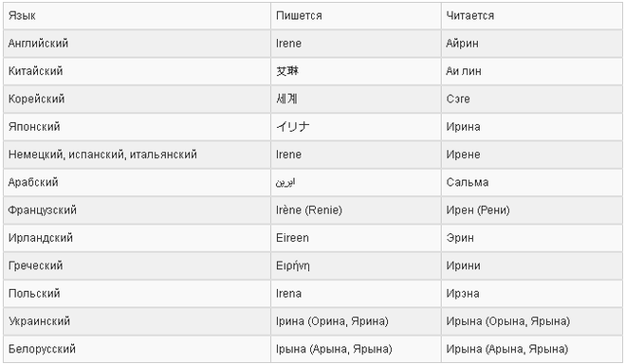625x364 pixels.
Task: Select the Аи лин pronunciation cell
Action: point(532,71)
